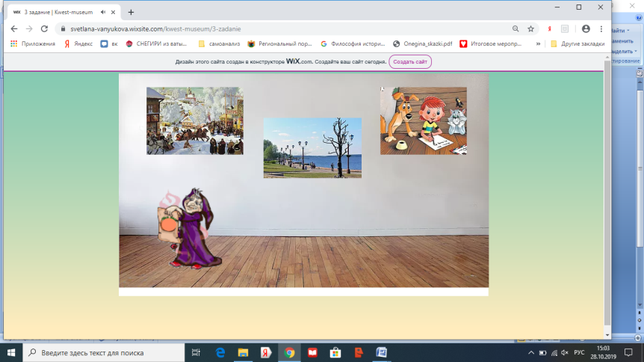Switch input language РУС indicator
The height and width of the screenshot is (362, 644).
pyautogui.click(x=579, y=352)
